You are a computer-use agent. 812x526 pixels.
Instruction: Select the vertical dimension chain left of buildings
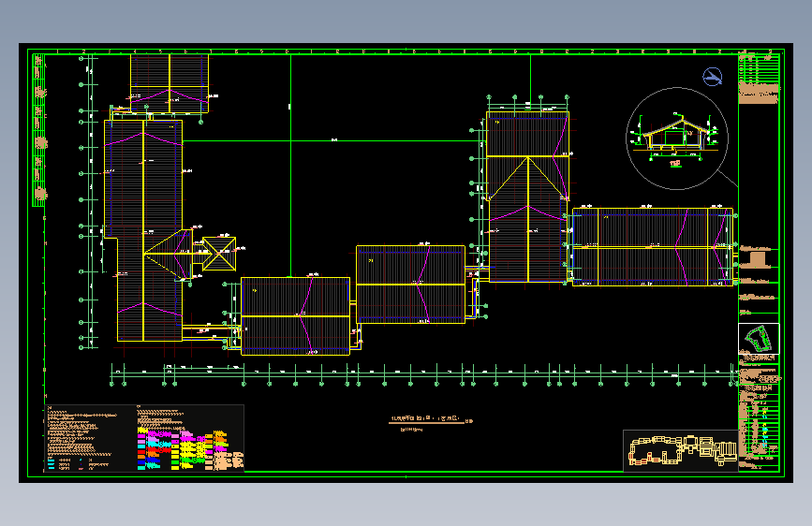89,202
